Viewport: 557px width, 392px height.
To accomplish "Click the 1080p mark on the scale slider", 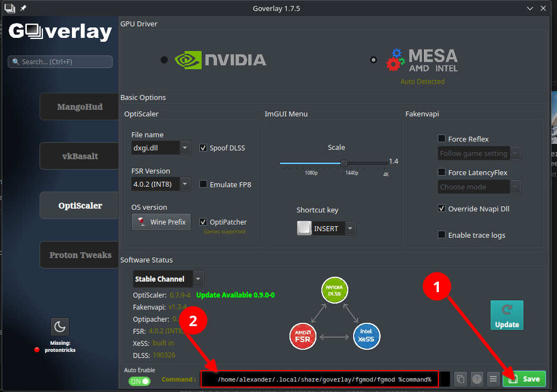I will coord(311,173).
